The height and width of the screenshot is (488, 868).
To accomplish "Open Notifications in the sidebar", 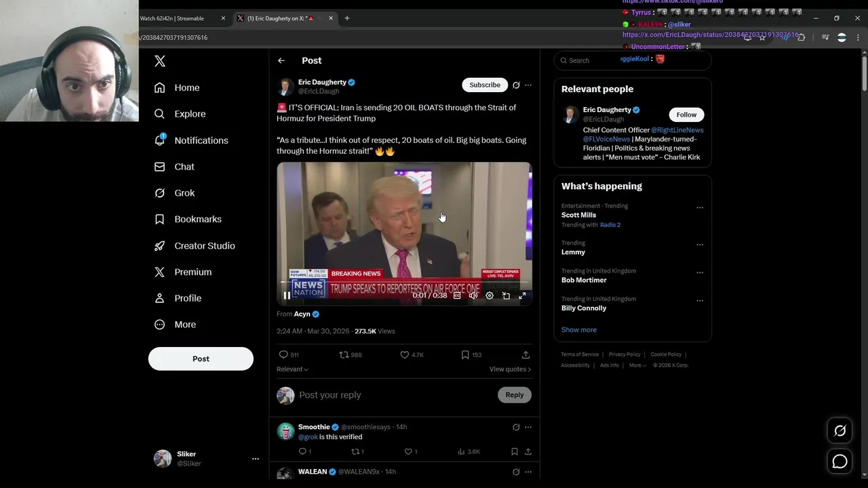I will coord(191,140).
